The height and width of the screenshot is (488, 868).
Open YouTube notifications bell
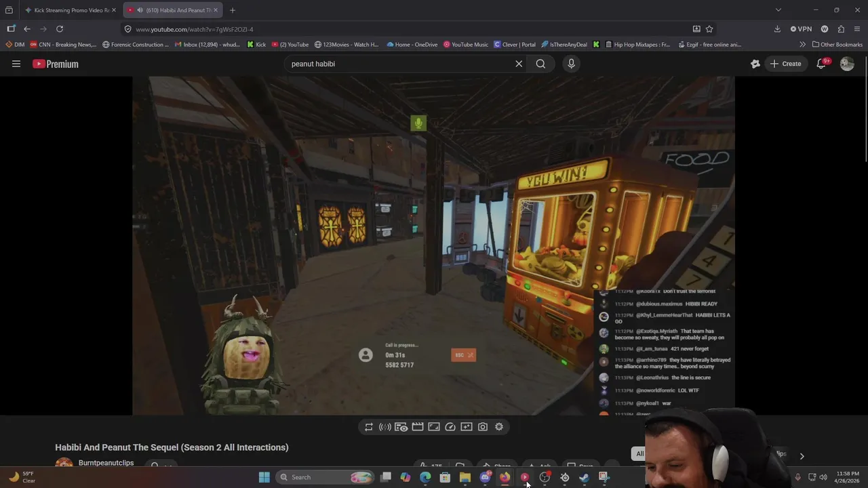tap(821, 64)
